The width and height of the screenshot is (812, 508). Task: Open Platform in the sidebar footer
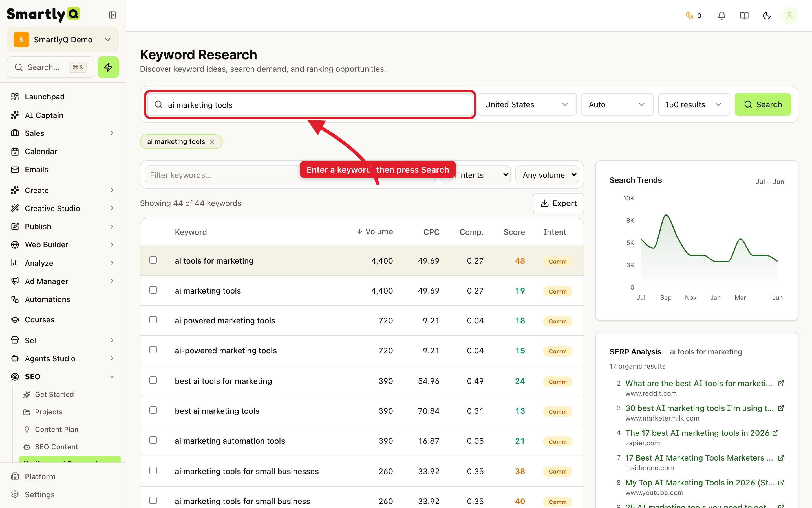(63, 476)
